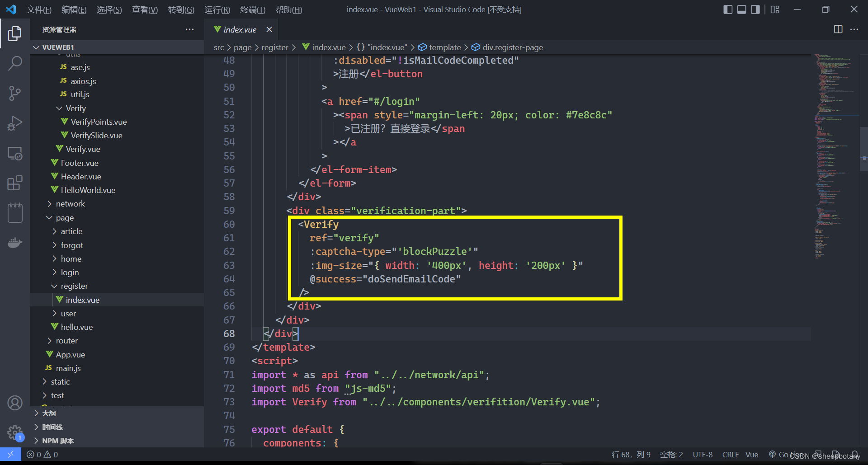Expand the NPM 脚本 section
The width and height of the screenshot is (868, 465).
point(57,440)
